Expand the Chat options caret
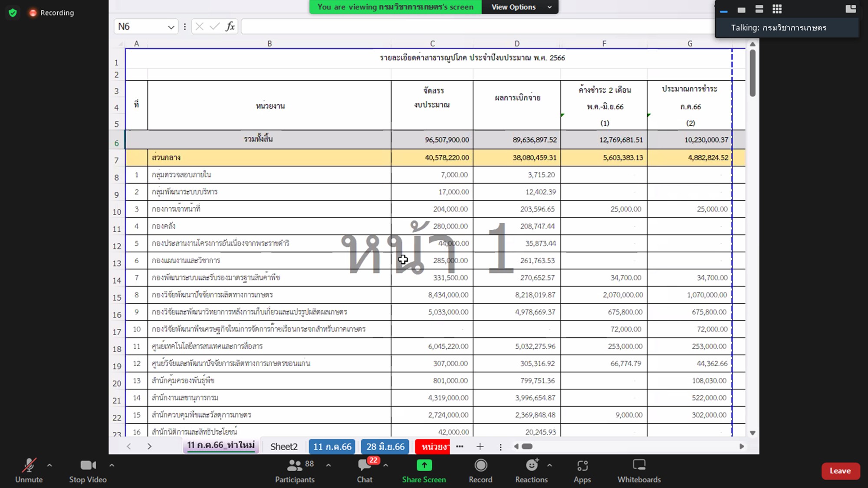This screenshot has height=488, width=868. coord(386,465)
